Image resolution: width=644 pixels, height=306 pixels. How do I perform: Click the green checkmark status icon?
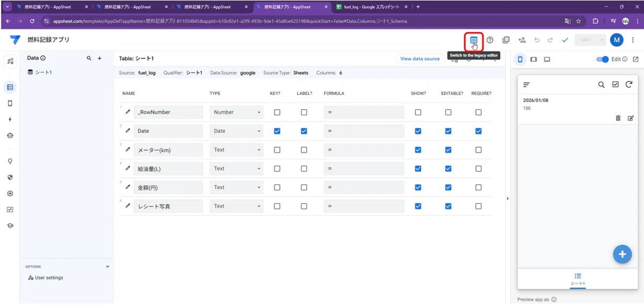click(565, 40)
